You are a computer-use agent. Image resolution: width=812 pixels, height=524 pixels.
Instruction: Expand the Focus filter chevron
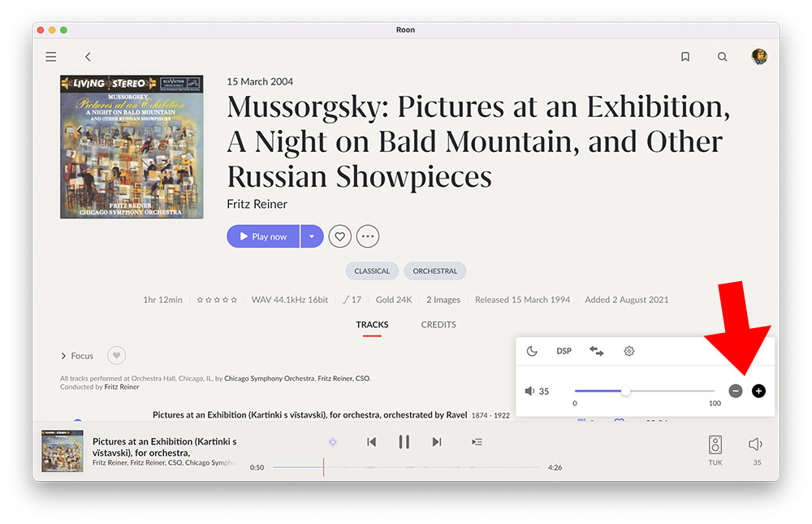point(63,356)
